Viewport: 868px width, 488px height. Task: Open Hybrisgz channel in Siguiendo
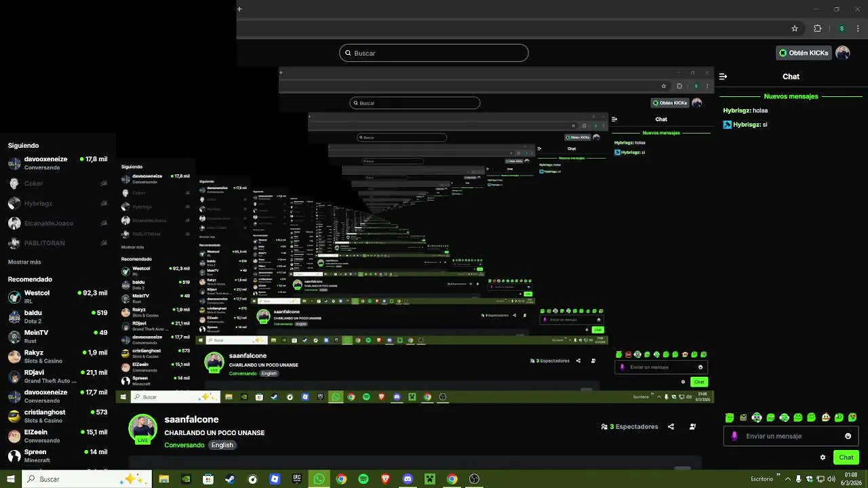[58, 203]
